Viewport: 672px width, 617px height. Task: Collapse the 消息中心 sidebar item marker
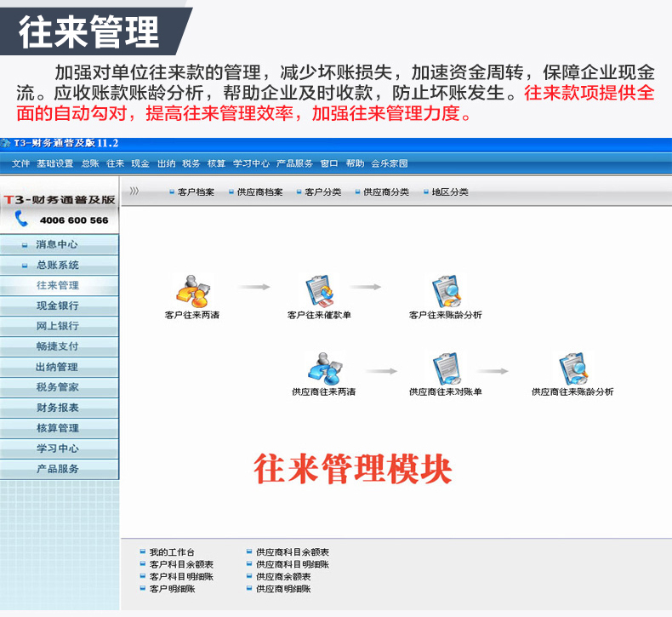[25, 245]
